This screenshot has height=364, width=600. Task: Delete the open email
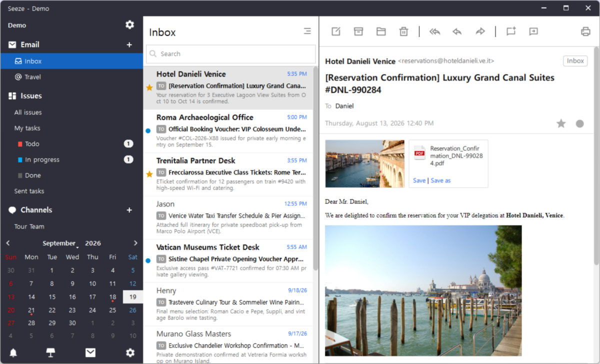coord(403,31)
